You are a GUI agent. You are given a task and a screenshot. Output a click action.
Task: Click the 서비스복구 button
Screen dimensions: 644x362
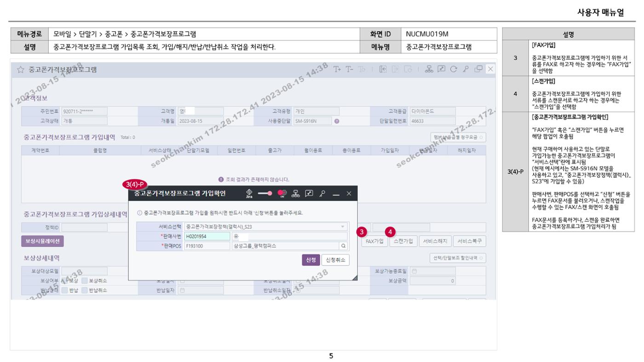click(x=470, y=241)
